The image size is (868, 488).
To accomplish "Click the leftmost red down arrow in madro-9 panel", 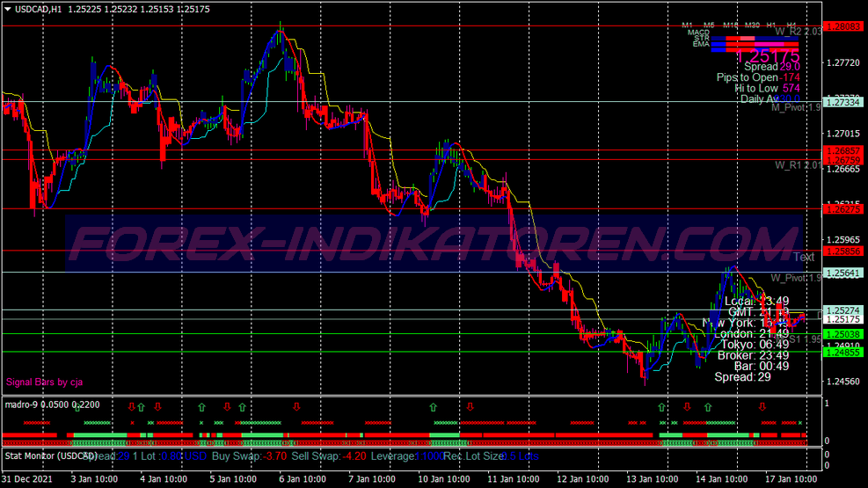I will point(132,406).
